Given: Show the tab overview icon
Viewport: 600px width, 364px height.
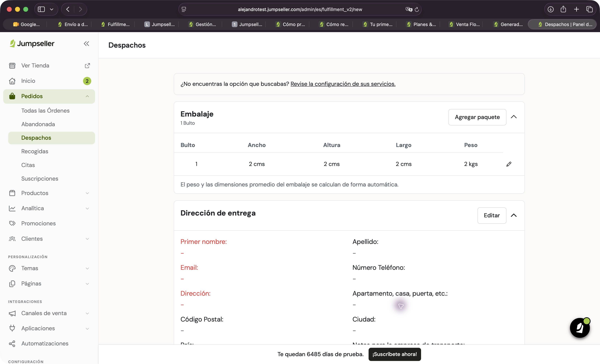Looking at the screenshot, I should tap(589, 9).
